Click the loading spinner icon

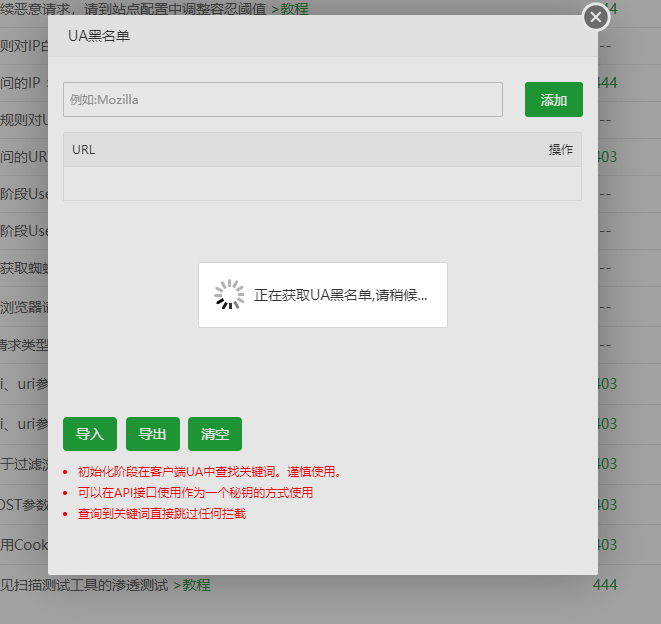[229, 294]
